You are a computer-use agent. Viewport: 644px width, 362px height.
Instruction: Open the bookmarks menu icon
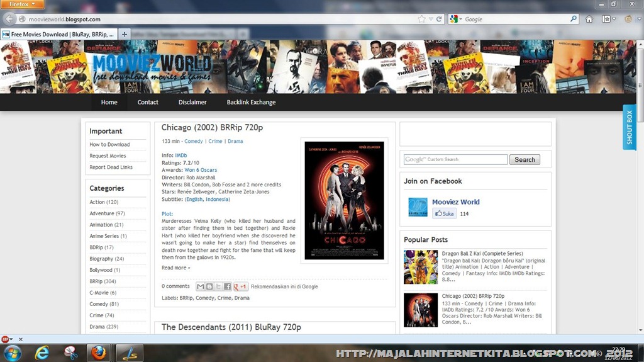click(606, 19)
